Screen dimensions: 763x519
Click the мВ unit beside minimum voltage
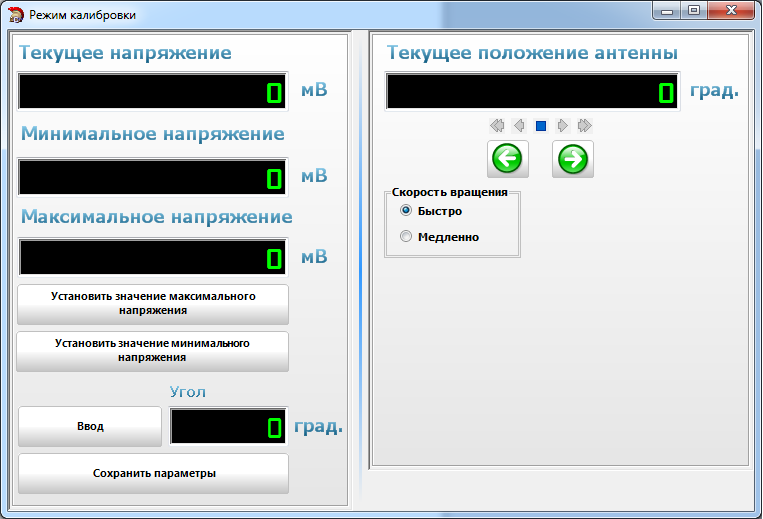coord(314,176)
